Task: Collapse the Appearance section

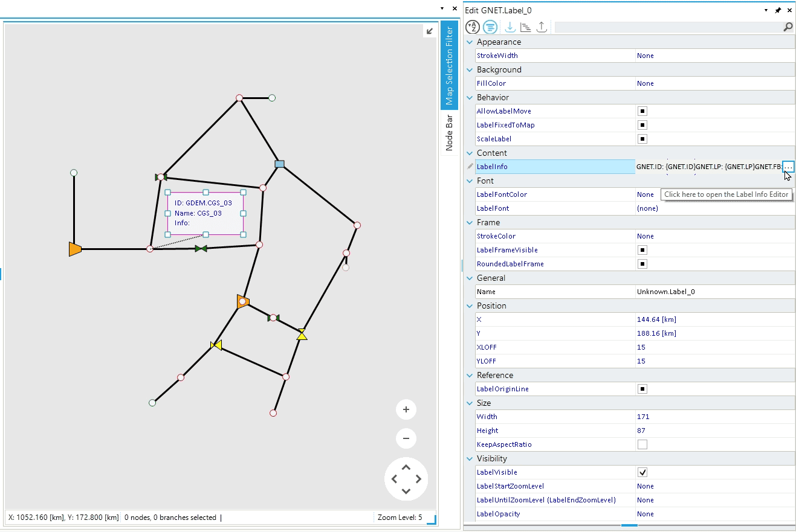Action: (470, 42)
